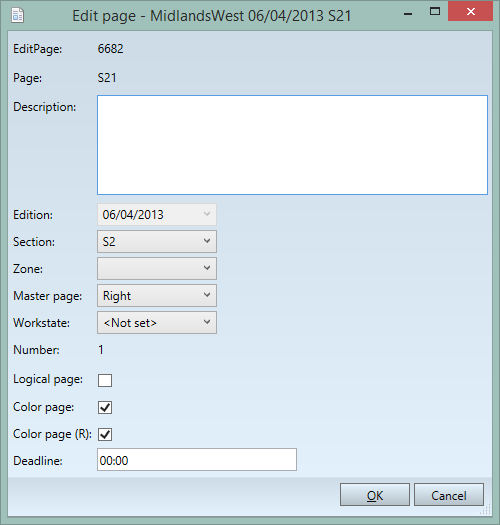The width and height of the screenshot is (500, 525).
Task: Close the Edit page dialog
Action: pos(471,12)
